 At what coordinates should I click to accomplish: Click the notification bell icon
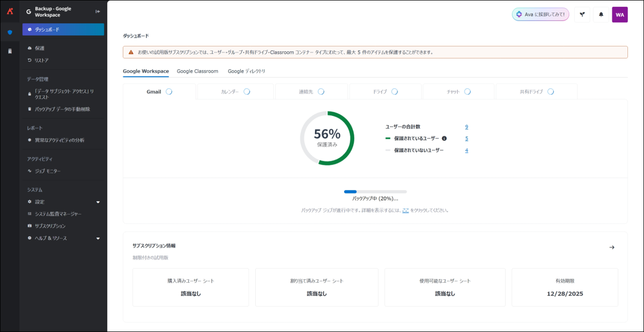601,15
